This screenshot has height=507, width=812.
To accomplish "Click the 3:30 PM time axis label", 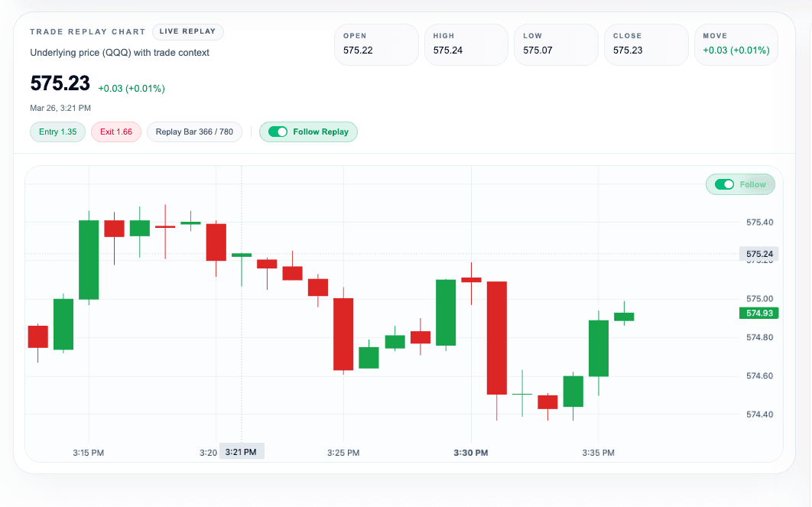I will (x=471, y=453).
